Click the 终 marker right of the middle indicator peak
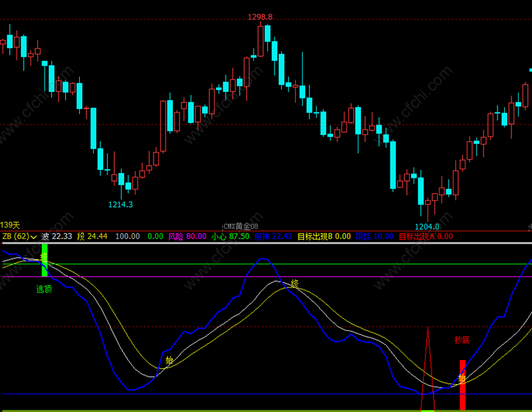The height and width of the screenshot is (412, 532). pos(295,284)
